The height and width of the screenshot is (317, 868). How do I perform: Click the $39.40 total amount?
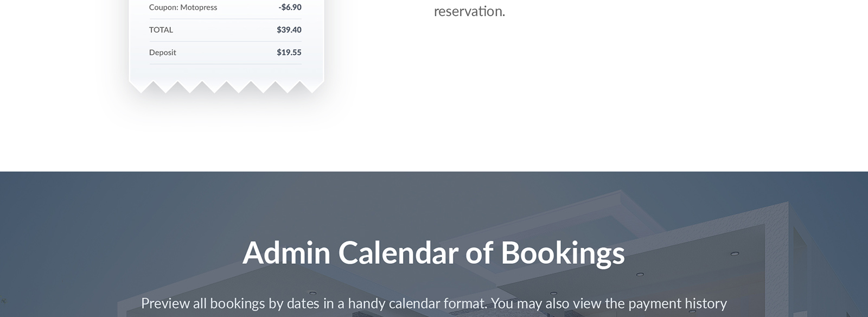pos(289,30)
